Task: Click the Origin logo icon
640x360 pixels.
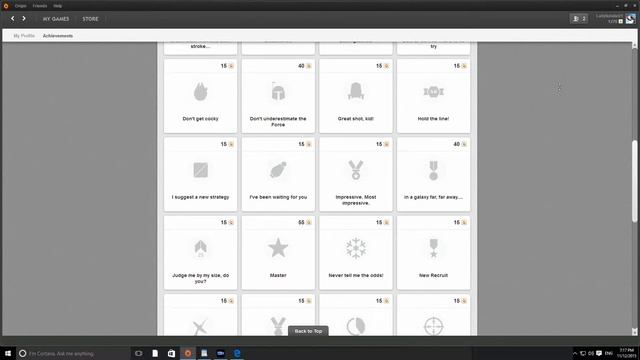Action: [6, 6]
